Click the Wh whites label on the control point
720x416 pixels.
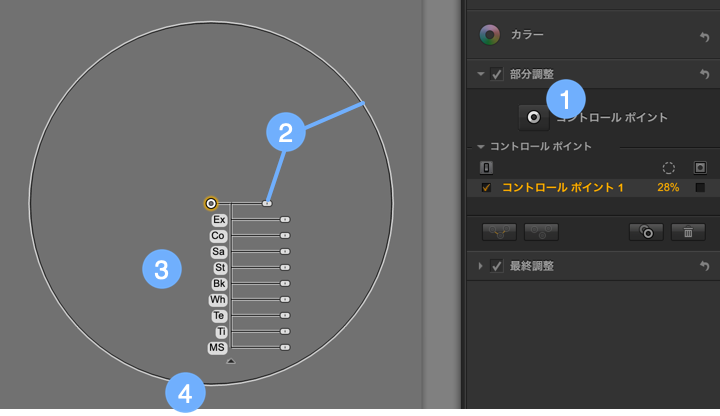coord(218,300)
